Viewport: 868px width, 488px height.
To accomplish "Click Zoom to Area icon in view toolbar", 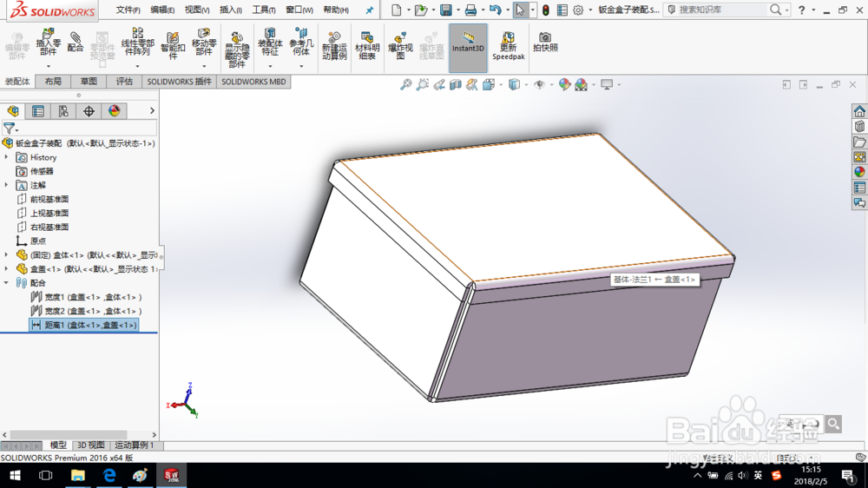I will click(x=423, y=84).
